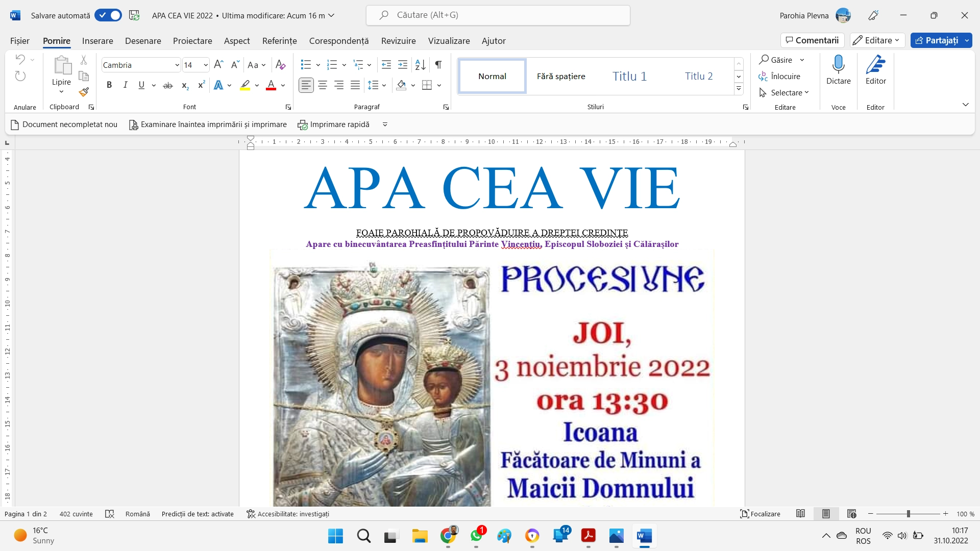Toggle paragraph marks display
The width and height of the screenshot is (980, 551).
pos(438,65)
